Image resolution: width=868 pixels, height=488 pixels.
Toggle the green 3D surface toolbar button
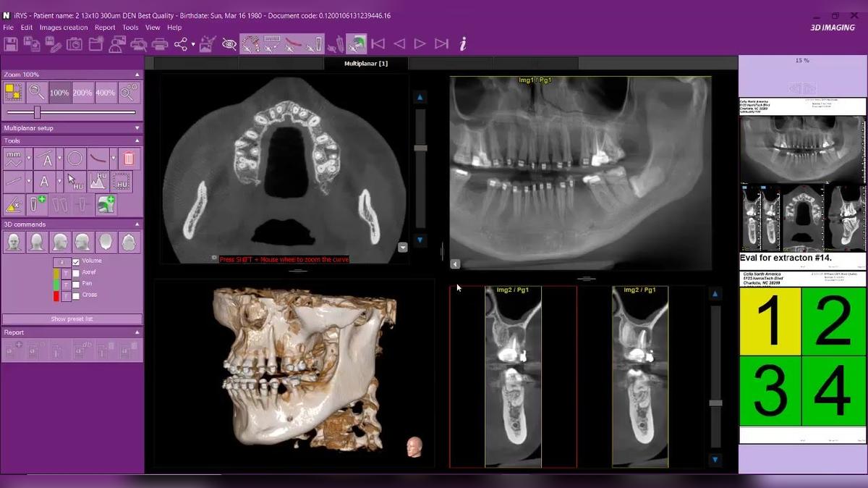point(356,44)
